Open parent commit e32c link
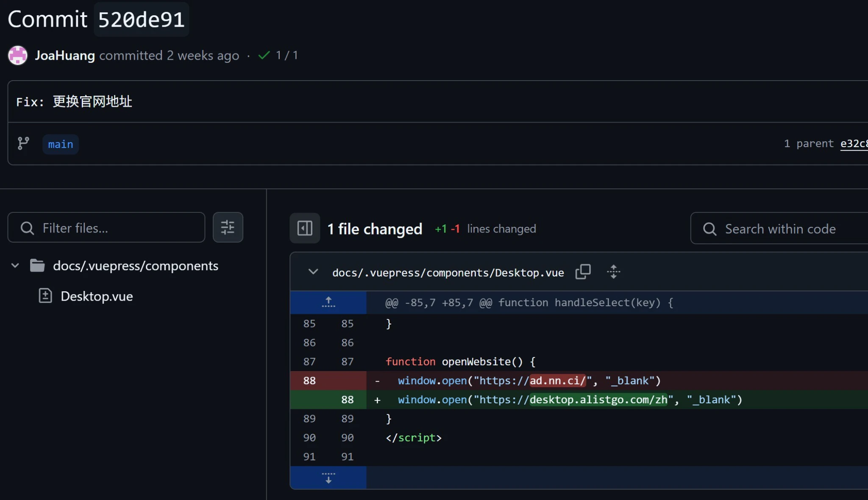 854,144
